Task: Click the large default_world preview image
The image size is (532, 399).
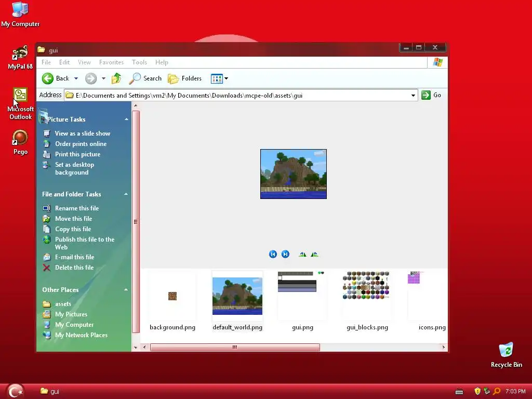Action: (x=294, y=174)
